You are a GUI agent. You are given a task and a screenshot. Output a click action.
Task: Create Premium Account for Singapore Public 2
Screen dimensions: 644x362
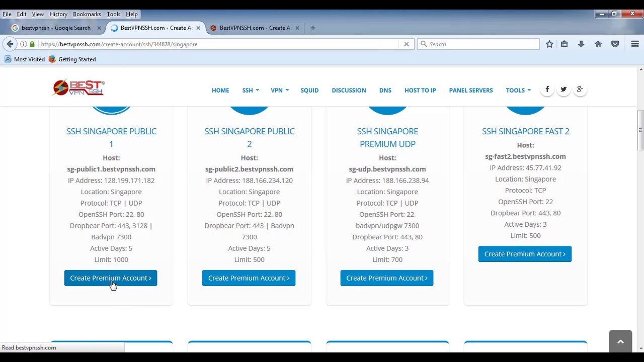click(249, 278)
